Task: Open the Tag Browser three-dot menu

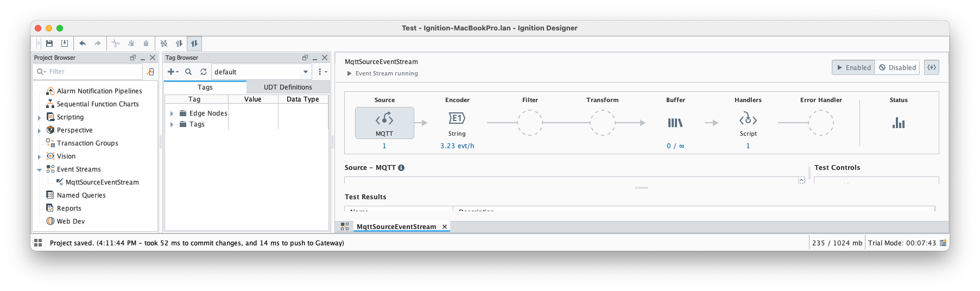Action: pyautogui.click(x=322, y=72)
